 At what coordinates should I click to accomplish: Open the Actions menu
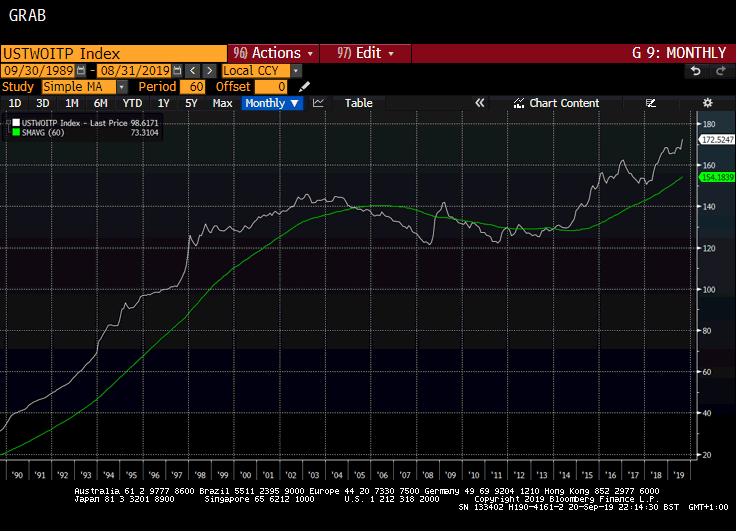click(x=273, y=53)
